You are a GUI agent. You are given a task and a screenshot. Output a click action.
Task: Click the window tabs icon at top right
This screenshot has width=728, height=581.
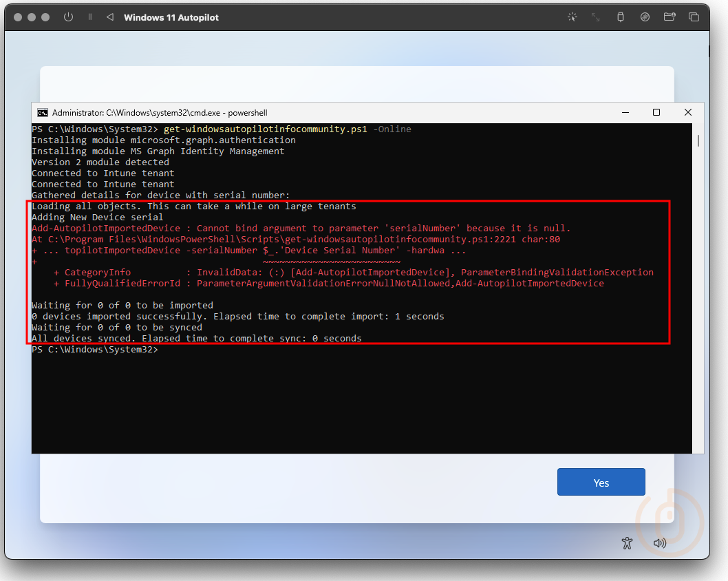[x=694, y=17]
